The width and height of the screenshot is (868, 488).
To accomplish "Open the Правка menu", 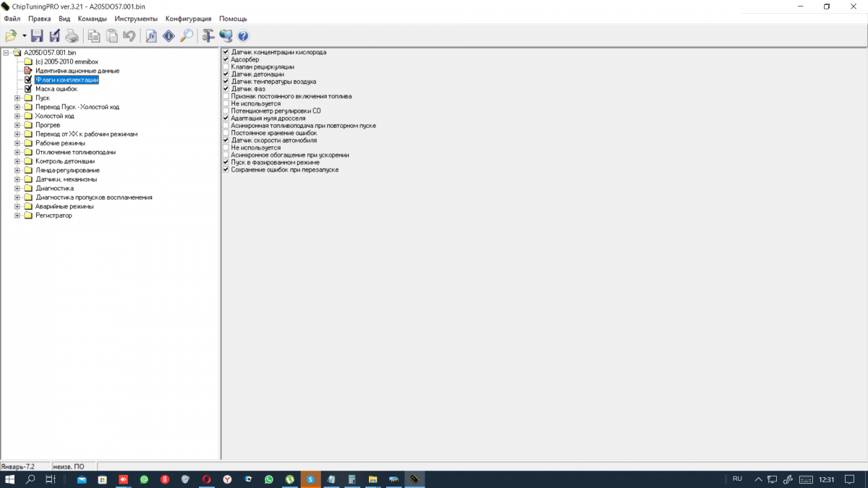I will (x=39, y=18).
